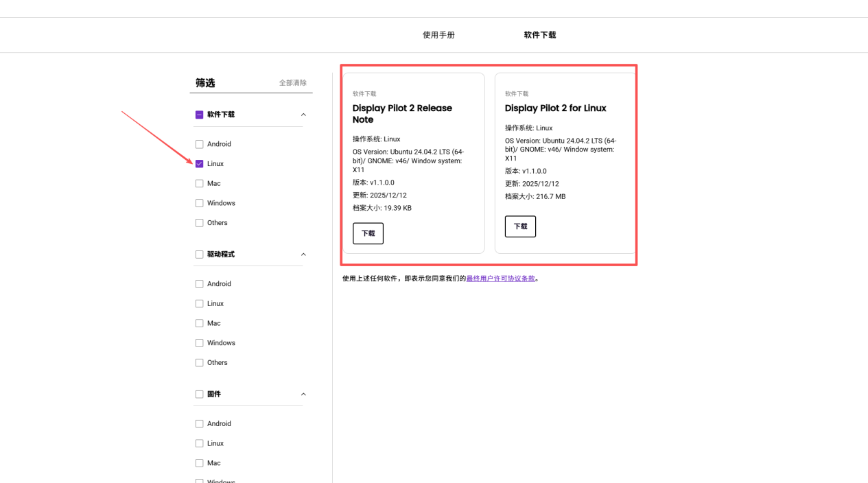This screenshot has width=868, height=483.
Task: Uncheck Linux under 软件下载
Action: (x=200, y=164)
